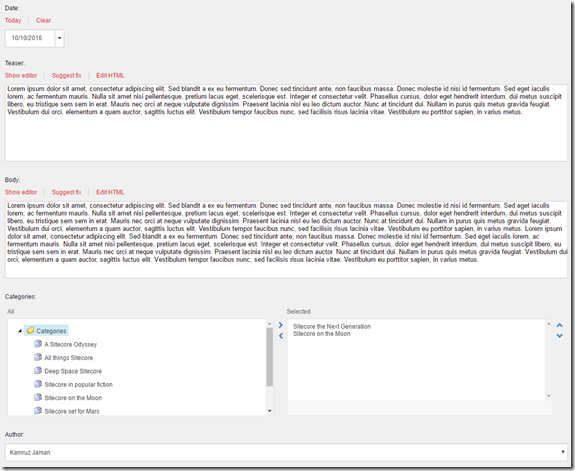The height and width of the screenshot is (471, 575).
Task: Select Sitecore in popular fiction category
Action: click(78, 384)
